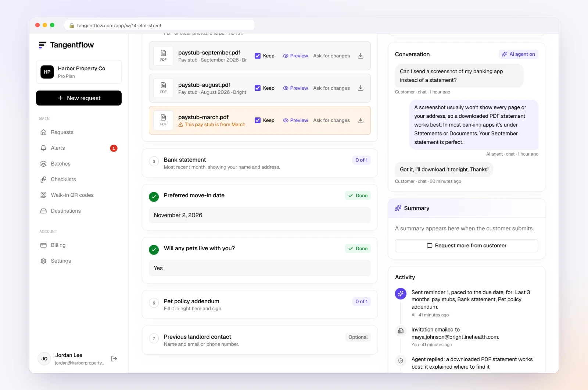Uncheck Keep for paystub-september.pdf
Screen dimensions: 588x390
pos(258,56)
